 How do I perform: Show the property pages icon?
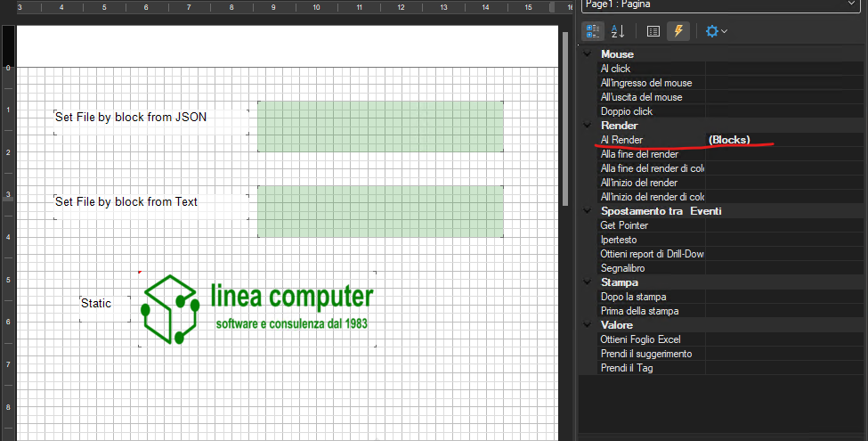(x=653, y=31)
